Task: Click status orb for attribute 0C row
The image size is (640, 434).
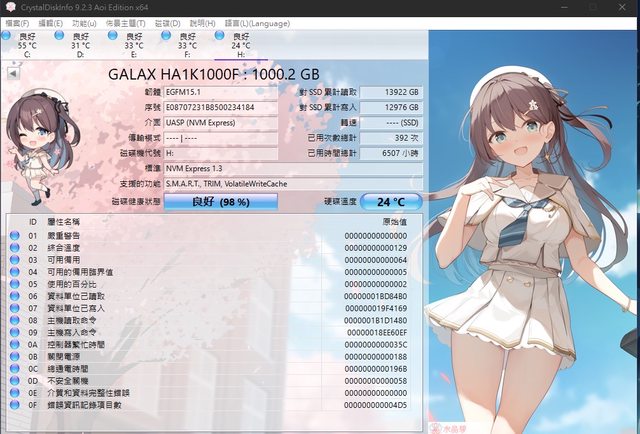Action: tap(15, 369)
